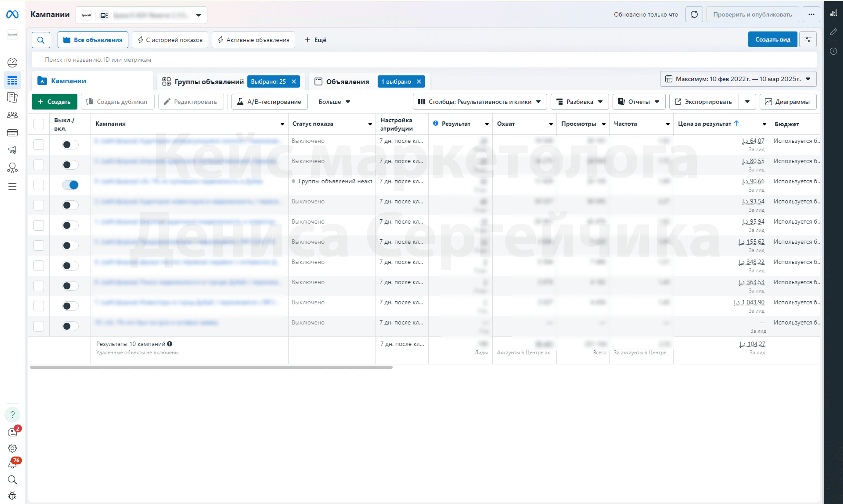
Task: Click the Meta logo icon
Action: click(x=12, y=14)
